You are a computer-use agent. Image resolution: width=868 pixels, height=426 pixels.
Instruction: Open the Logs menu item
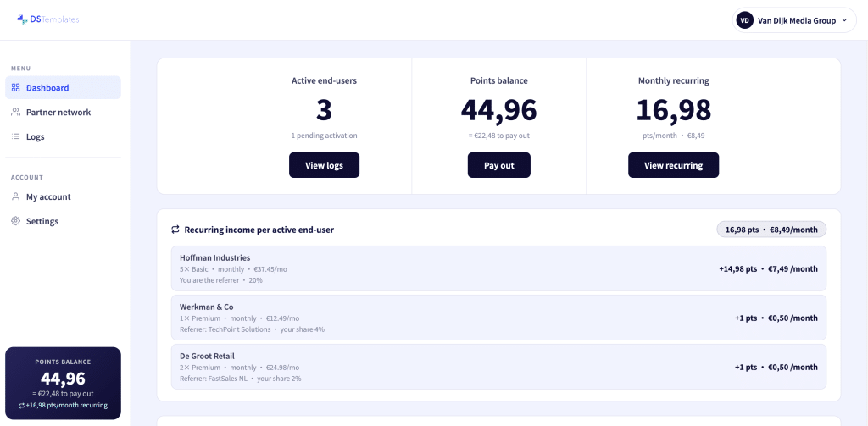point(63,136)
